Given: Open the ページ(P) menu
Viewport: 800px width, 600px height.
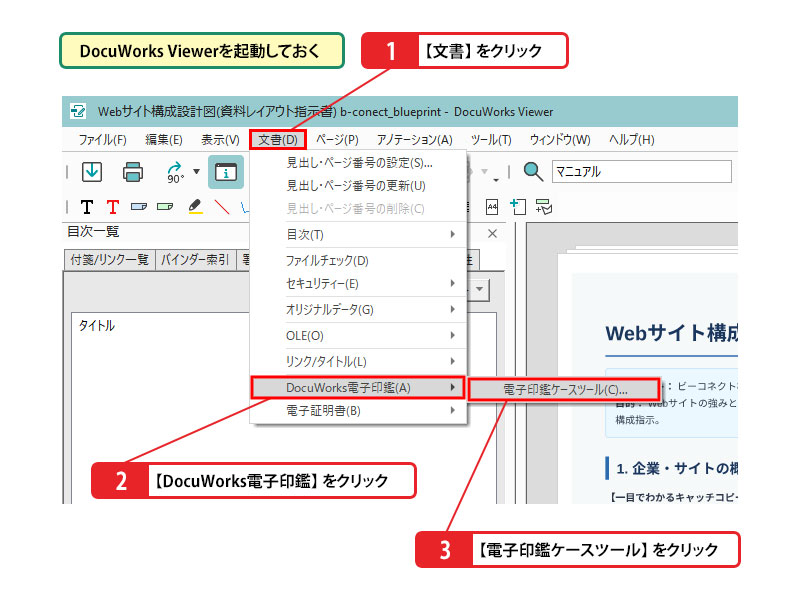Looking at the screenshot, I should (x=337, y=139).
